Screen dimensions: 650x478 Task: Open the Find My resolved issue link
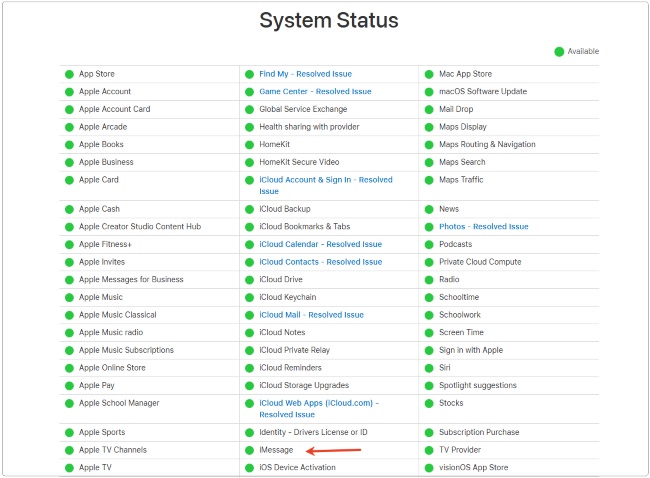306,74
